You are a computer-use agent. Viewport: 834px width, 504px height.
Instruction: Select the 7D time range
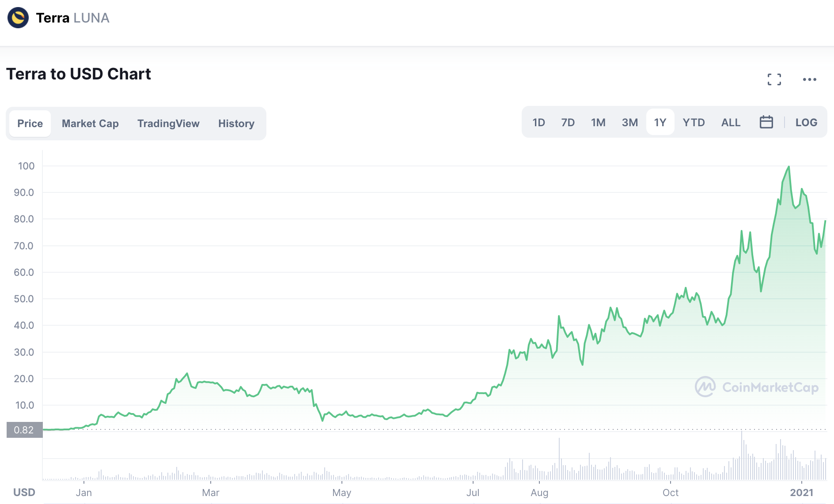(x=568, y=122)
